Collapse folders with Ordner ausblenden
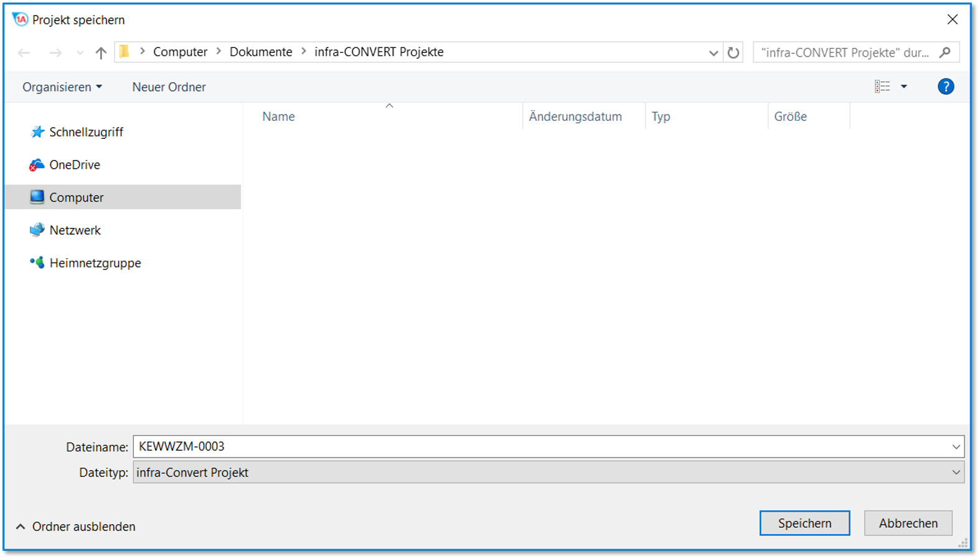The height and width of the screenshot is (559, 980). click(x=75, y=527)
